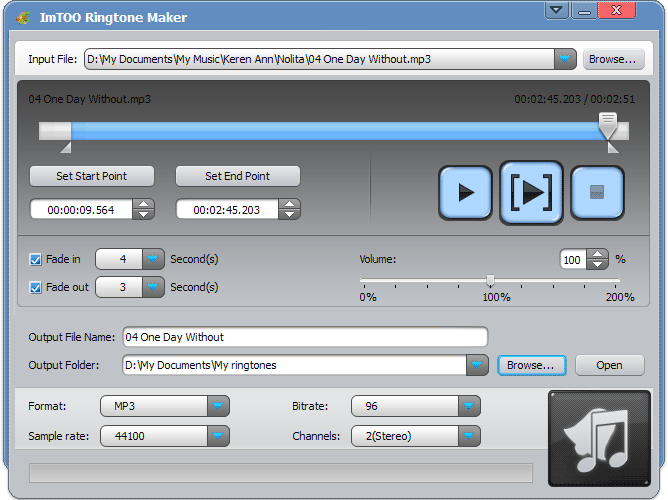Open the Channels dropdown showing 2(Stereo)

469,436
